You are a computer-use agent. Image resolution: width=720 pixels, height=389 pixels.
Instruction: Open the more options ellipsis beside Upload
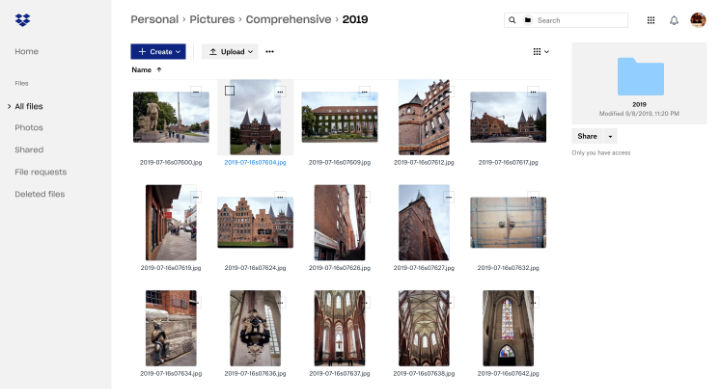270,51
